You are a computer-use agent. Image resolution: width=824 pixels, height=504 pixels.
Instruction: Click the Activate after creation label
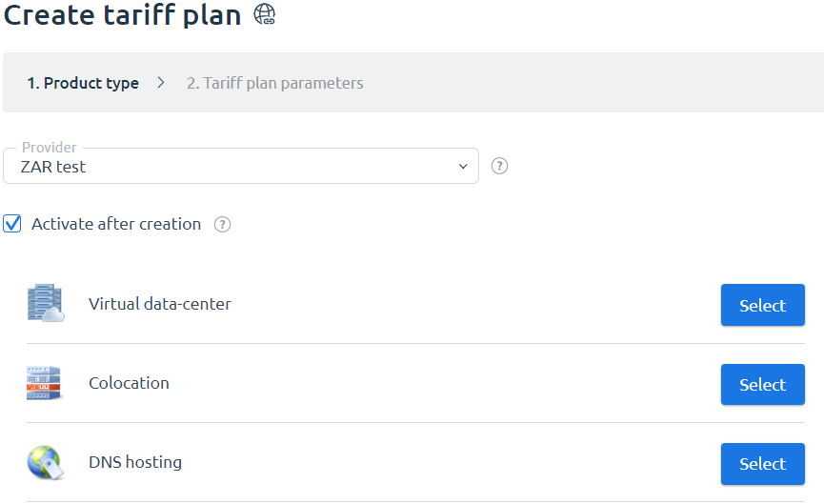click(x=116, y=224)
